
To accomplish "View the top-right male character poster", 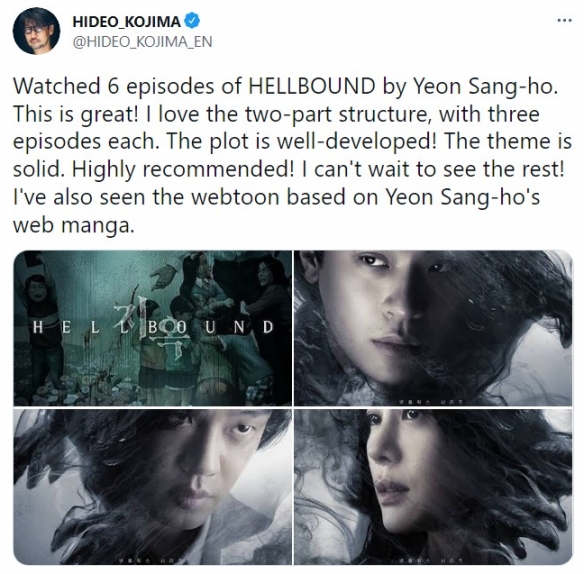I will click(x=433, y=328).
